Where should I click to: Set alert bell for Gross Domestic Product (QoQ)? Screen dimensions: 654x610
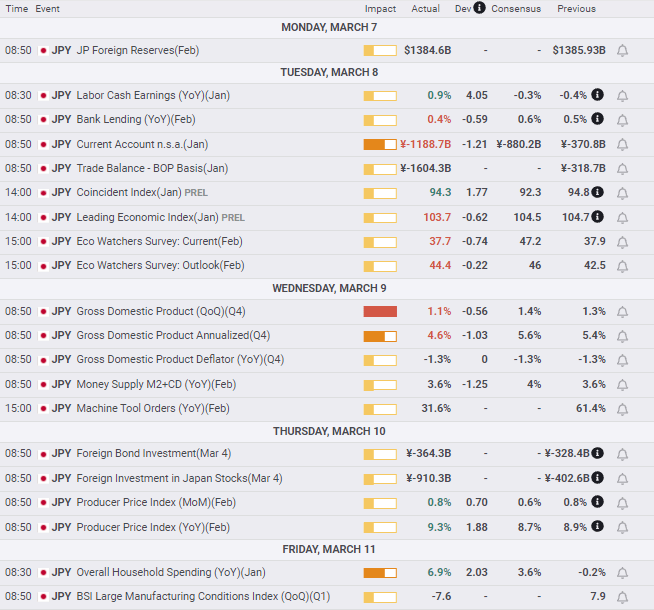(x=622, y=312)
